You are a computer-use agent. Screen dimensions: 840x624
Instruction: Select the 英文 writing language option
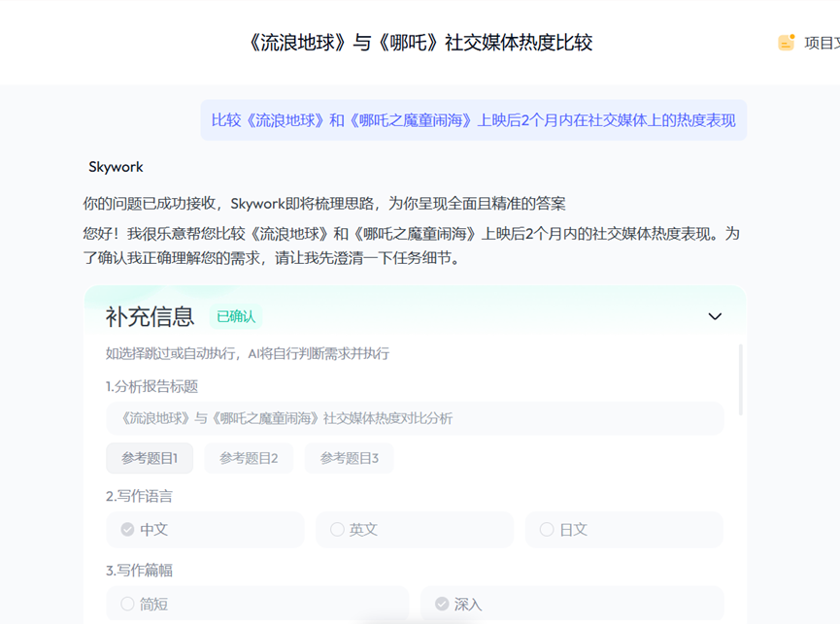415,529
